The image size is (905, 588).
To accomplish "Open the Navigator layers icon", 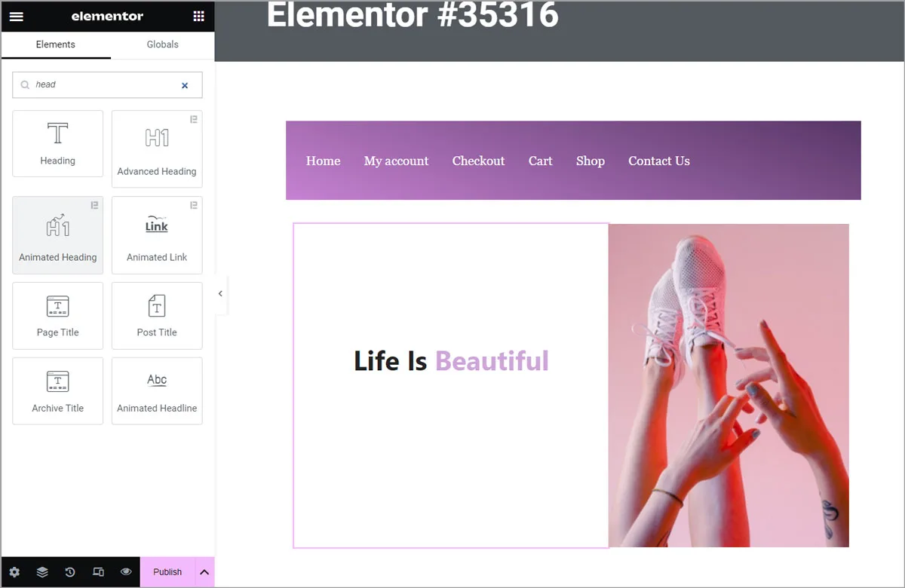I will pyautogui.click(x=42, y=572).
